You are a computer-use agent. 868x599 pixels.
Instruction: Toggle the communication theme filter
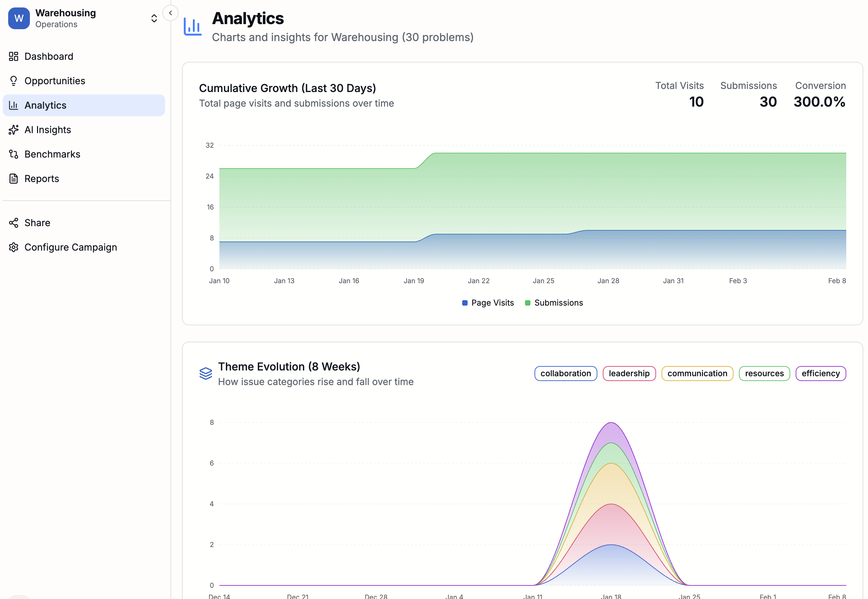pyautogui.click(x=697, y=374)
